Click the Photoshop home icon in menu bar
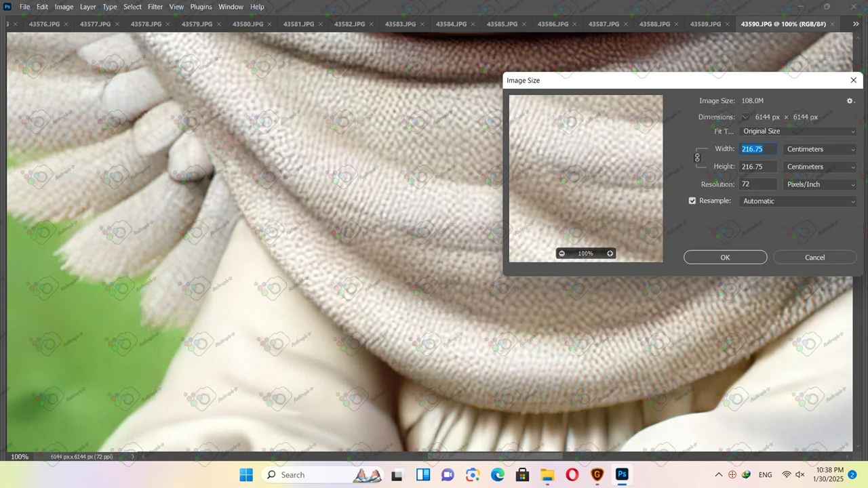Image resolution: width=868 pixels, height=488 pixels. (x=7, y=7)
